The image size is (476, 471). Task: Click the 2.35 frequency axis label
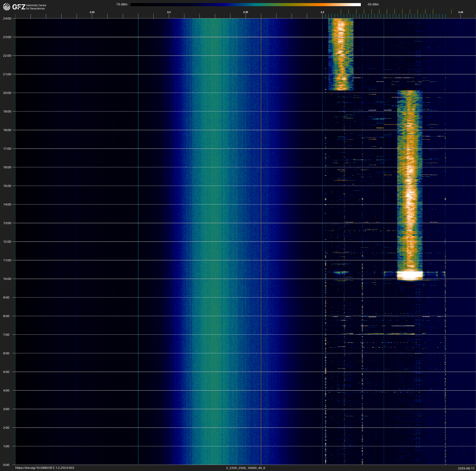pyautogui.click(x=245, y=12)
